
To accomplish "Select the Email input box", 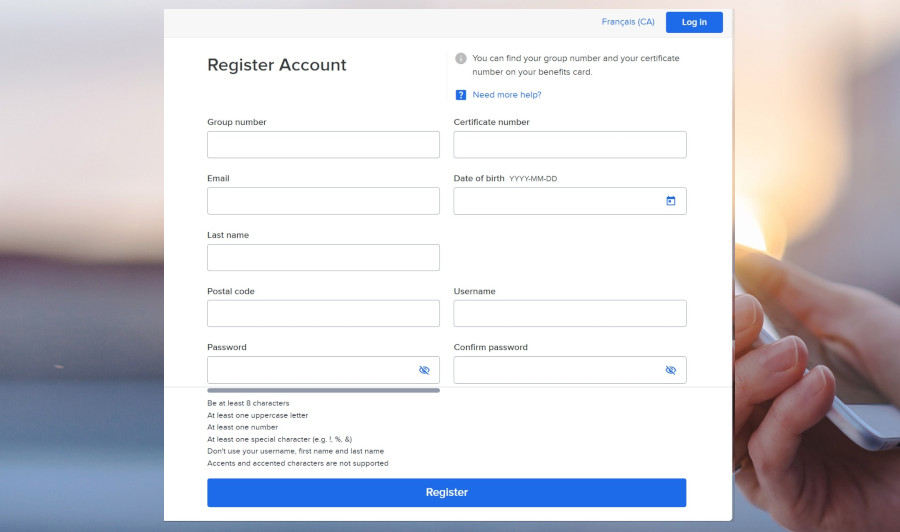I will (323, 201).
